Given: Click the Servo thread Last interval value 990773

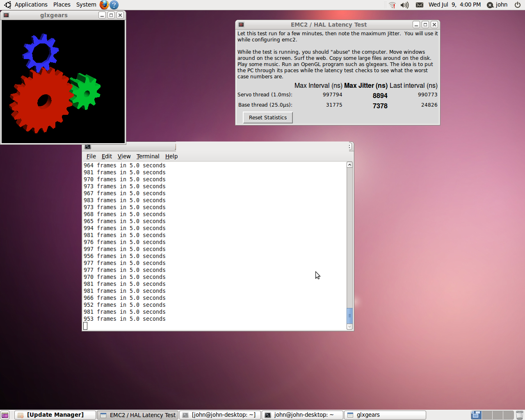Looking at the screenshot, I should pos(427,95).
